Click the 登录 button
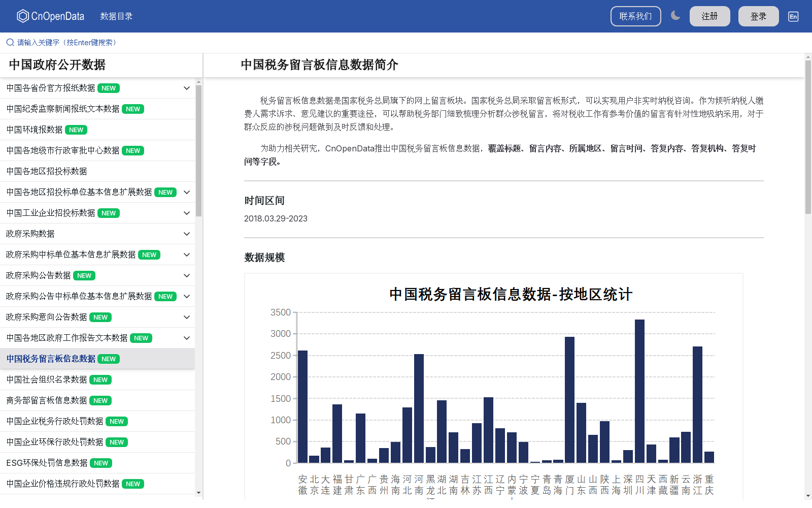 758,16
